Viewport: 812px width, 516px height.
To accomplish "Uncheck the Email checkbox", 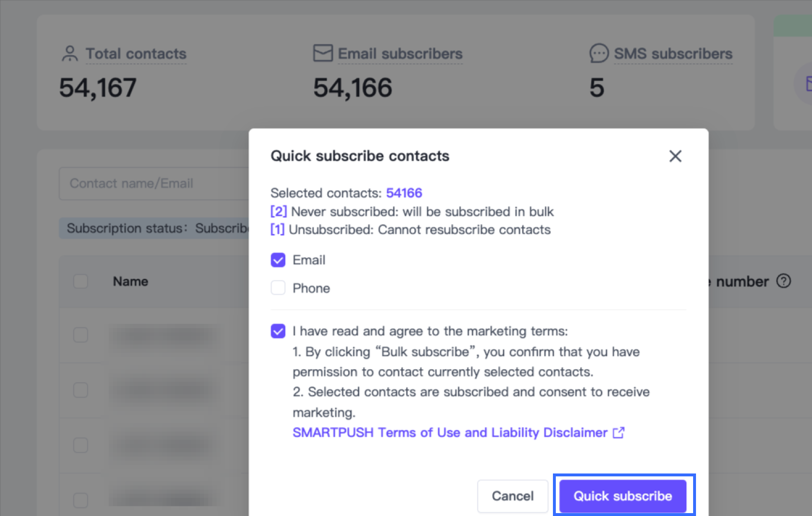I will 278,260.
